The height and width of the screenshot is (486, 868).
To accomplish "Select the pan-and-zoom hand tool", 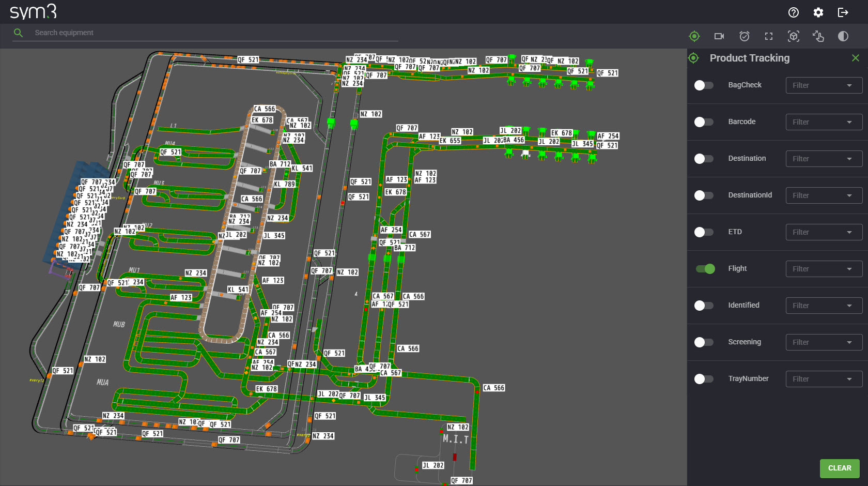I will point(818,36).
